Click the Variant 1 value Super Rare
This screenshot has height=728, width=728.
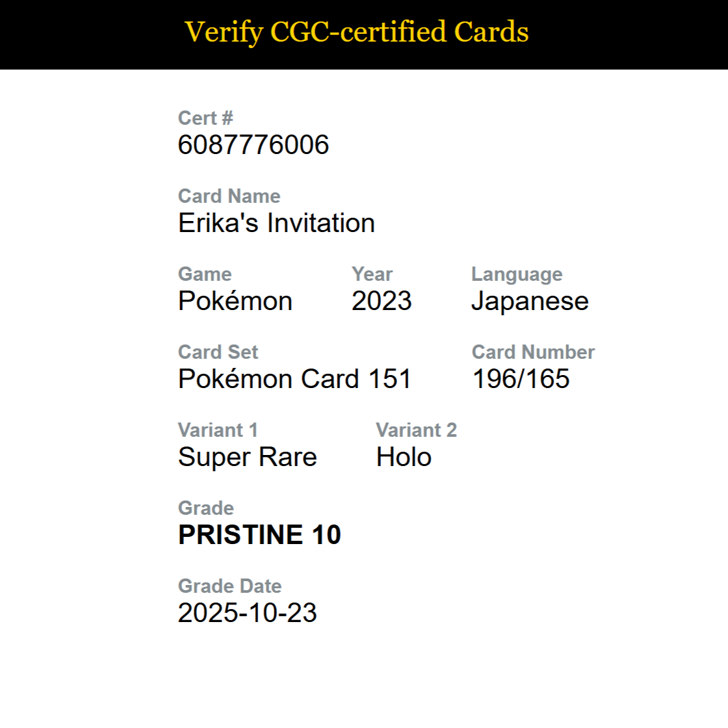coord(248,457)
